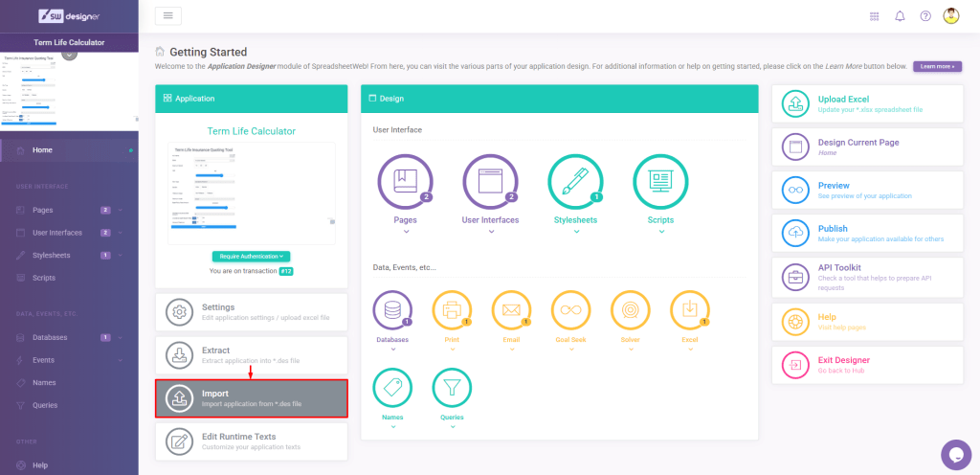Click the application preview thumbnail in Application panel
Screen dimensions: 980x475
pos(252,193)
